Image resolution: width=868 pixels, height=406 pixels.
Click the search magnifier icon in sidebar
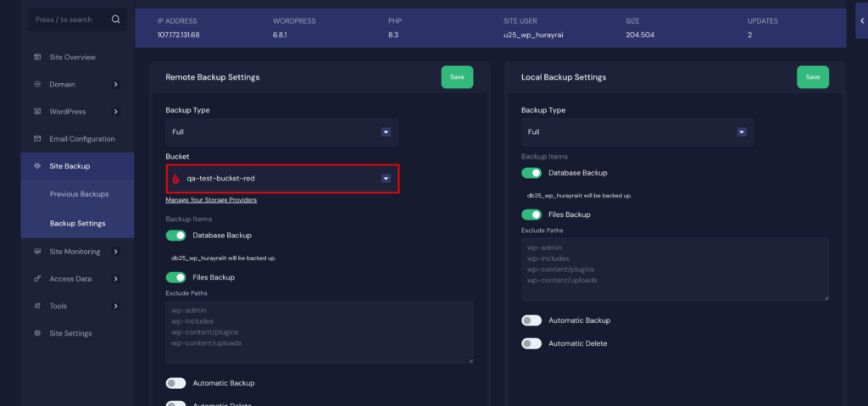115,19
